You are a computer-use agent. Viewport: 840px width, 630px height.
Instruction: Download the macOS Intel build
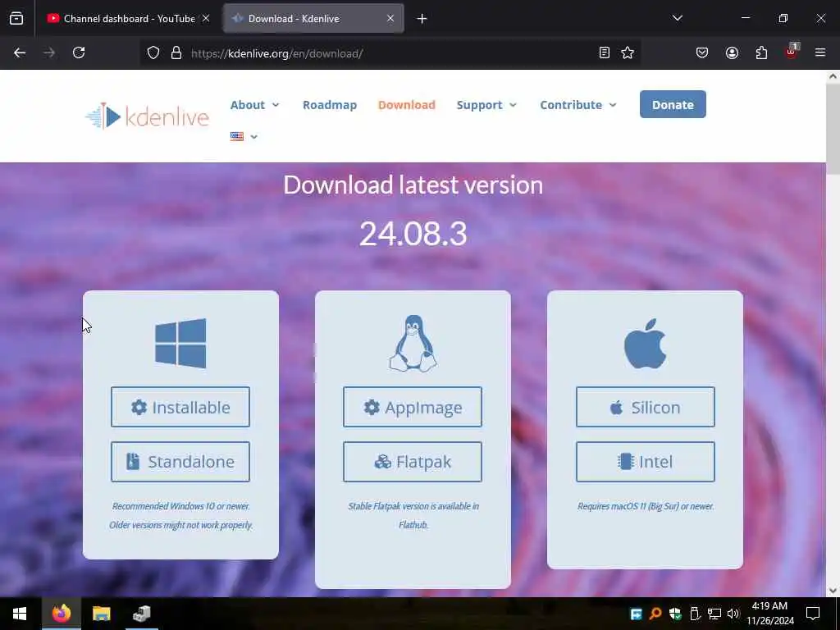[646, 462]
